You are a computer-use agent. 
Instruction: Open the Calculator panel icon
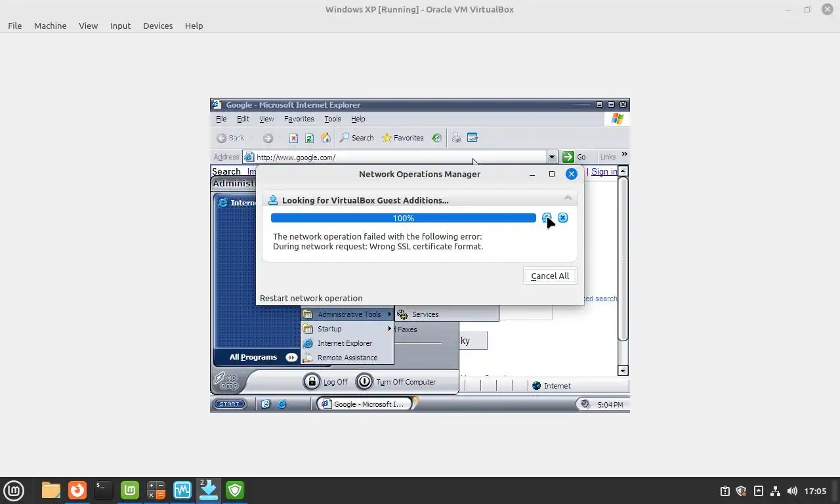tap(156, 490)
